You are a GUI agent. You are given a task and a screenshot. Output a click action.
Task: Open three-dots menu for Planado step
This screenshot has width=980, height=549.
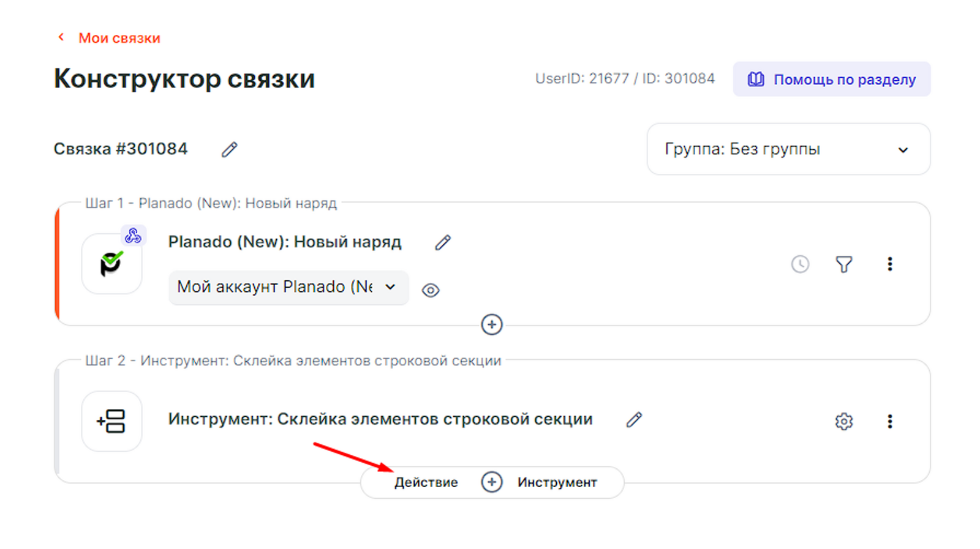[889, 264]
